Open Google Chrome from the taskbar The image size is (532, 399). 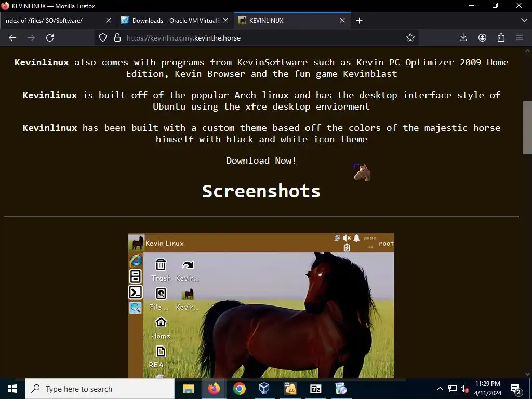click(239, 389)
